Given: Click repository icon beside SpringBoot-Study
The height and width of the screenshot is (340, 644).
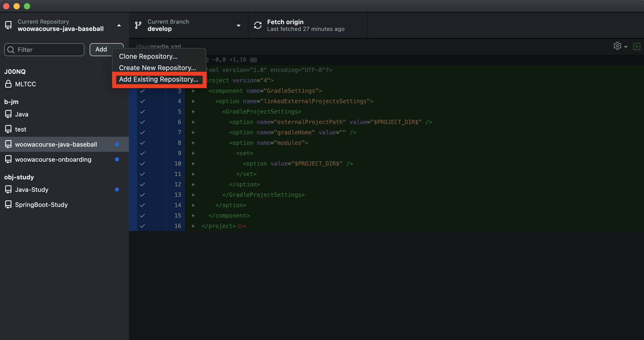Looking at the screenshot, I should [8, 205].
